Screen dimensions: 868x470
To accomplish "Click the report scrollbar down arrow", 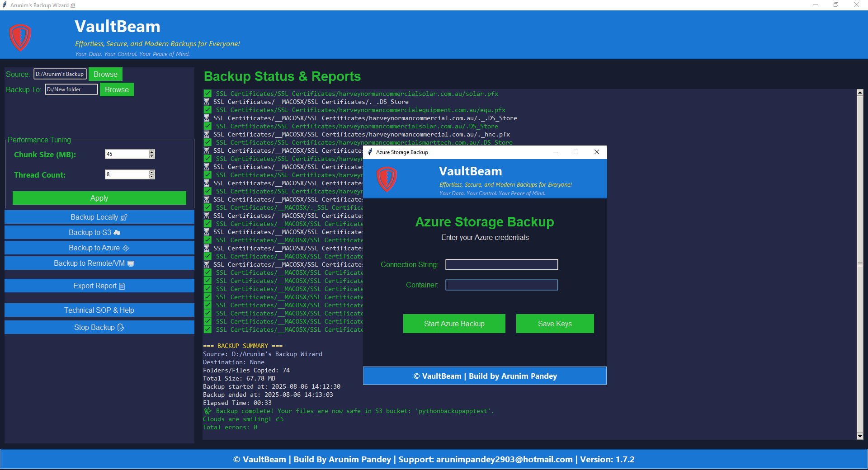I will pos(860,436).
